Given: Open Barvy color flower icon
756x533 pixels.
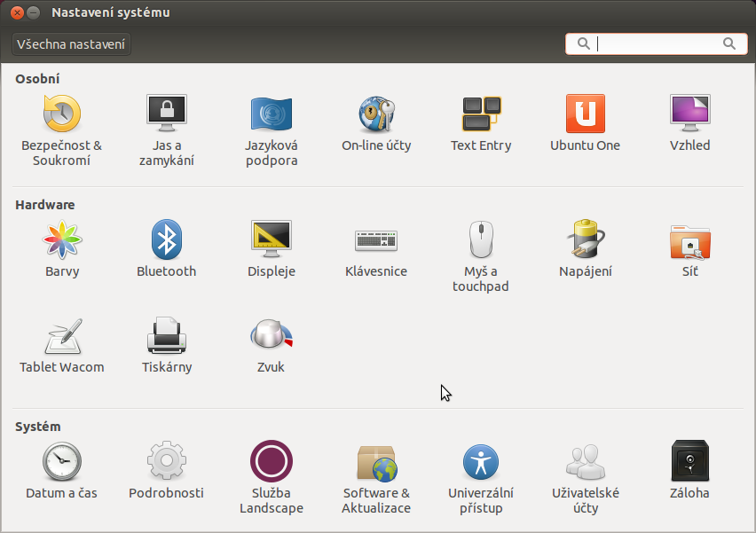Looking at the screenshot, I should pos(62,239).
